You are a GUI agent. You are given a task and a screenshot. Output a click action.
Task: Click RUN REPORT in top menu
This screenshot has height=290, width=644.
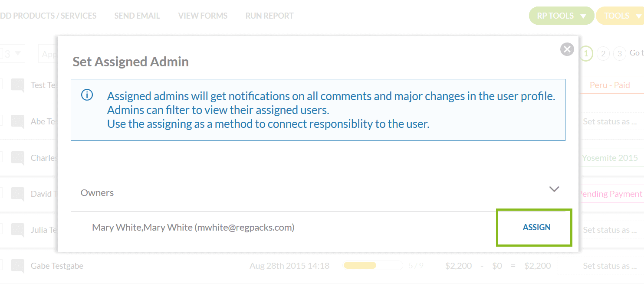[269, 16]
